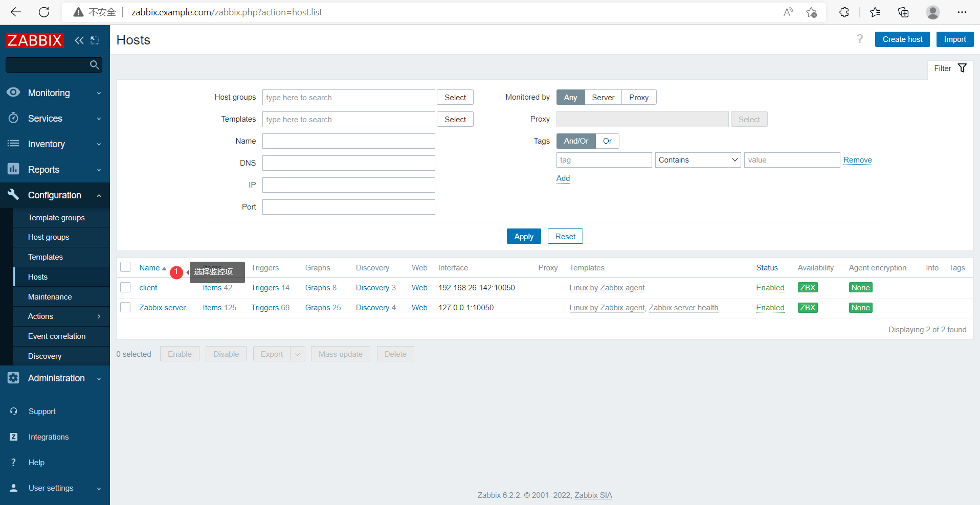Select Or tag evaluation

[x=607, y=141]
